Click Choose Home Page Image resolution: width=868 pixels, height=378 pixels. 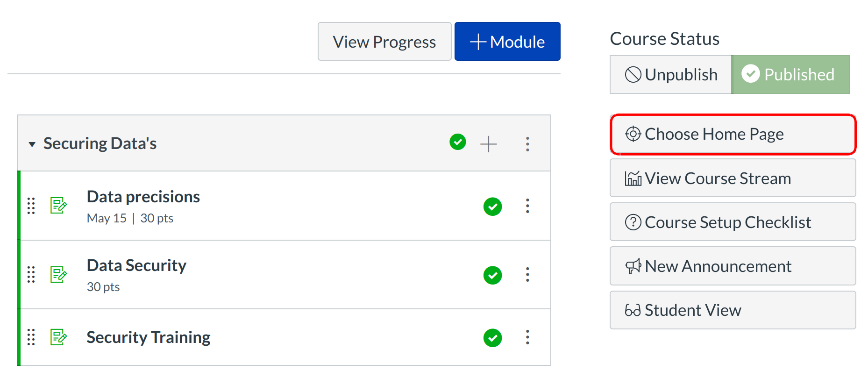click(733, 135)
